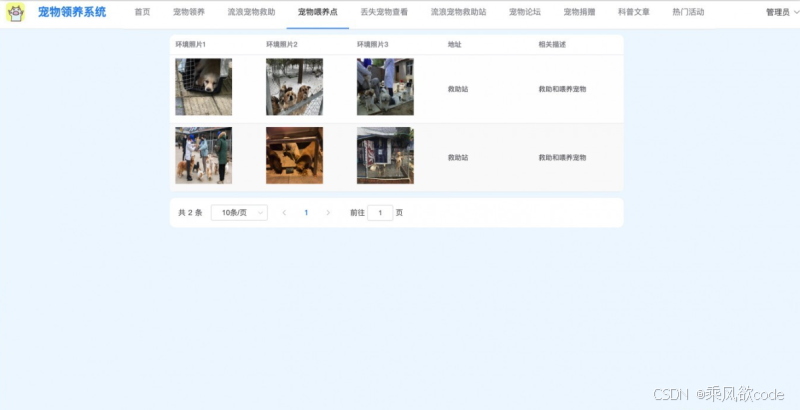Click 救助站 address in the second row
The height and width of the screenshot is (410, 800).
(x=458, y=158)
